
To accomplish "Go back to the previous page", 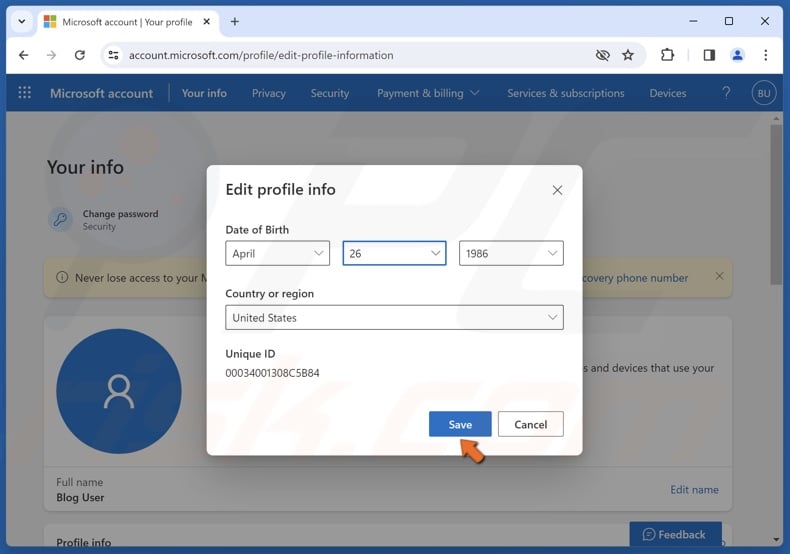I will click(x=24, y=55).
